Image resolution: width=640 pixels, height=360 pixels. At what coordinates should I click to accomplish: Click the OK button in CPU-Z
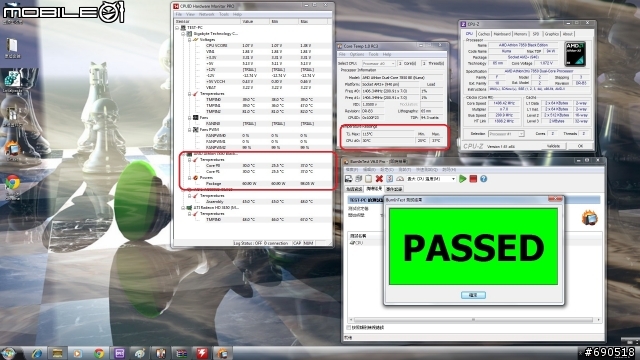(x=580, y=146)
